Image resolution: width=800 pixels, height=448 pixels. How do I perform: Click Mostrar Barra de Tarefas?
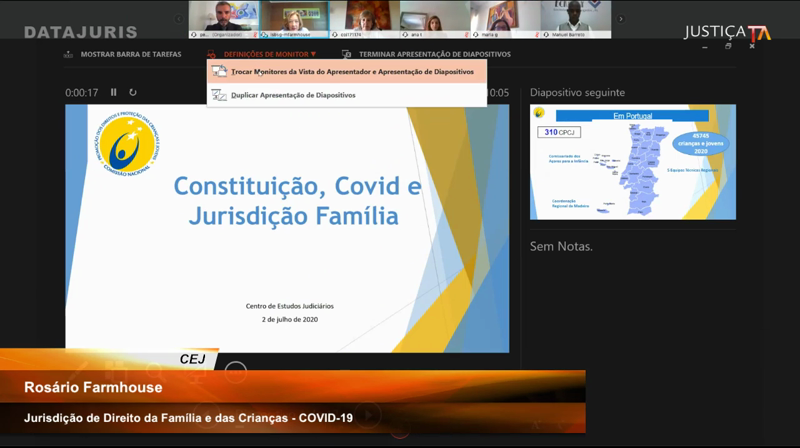[x=130, y=54]
